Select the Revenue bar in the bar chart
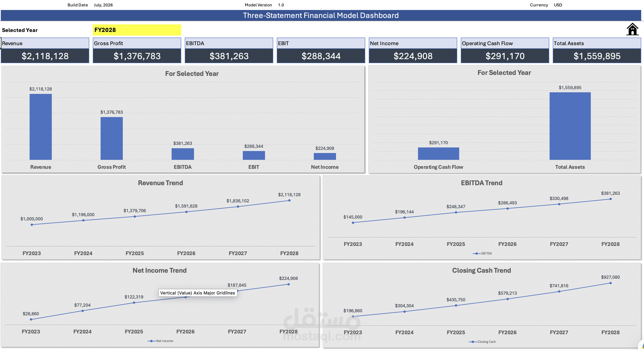 click(41, 127)
